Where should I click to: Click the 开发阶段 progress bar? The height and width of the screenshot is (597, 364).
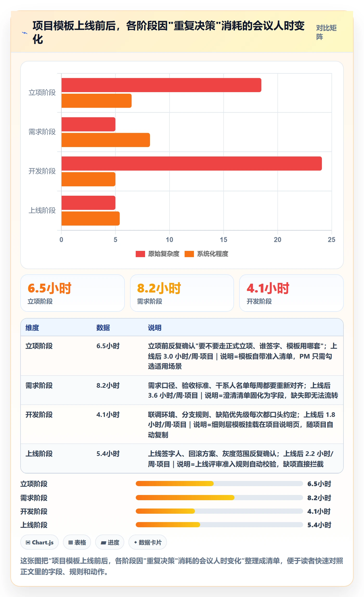(x=219, y=511)
